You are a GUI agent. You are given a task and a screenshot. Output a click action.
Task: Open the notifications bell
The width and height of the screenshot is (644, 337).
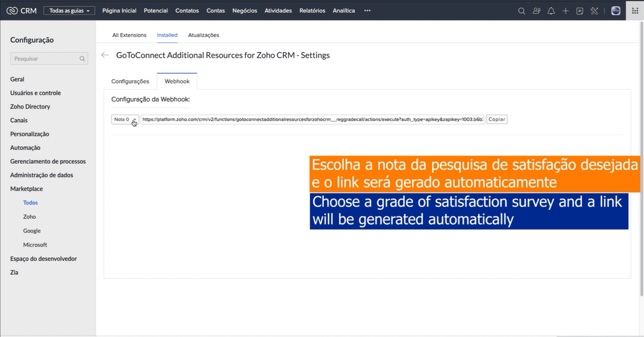[551, 11]
